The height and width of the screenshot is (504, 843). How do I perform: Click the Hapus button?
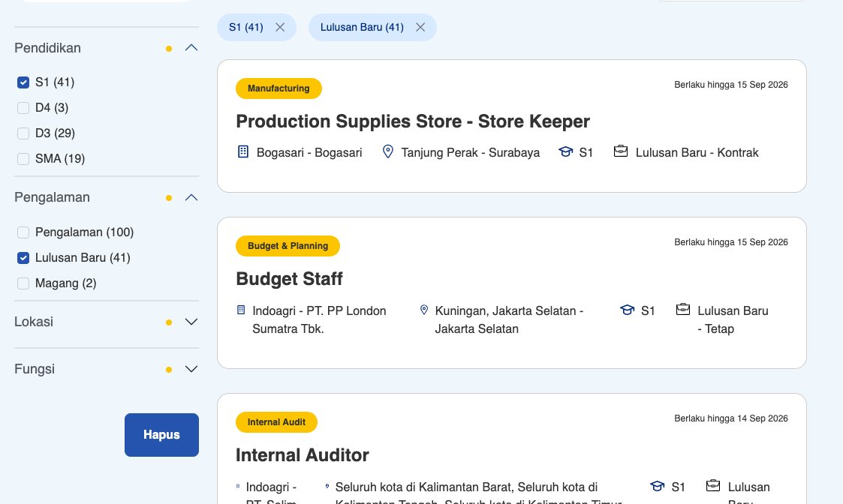tap(162, 435)
